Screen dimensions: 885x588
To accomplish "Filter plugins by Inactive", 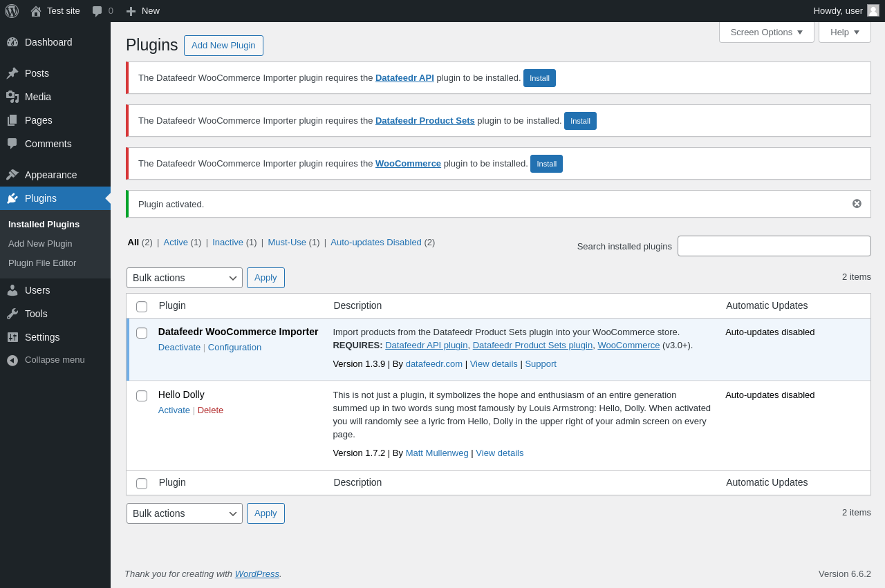I will (x=227, y=243).
